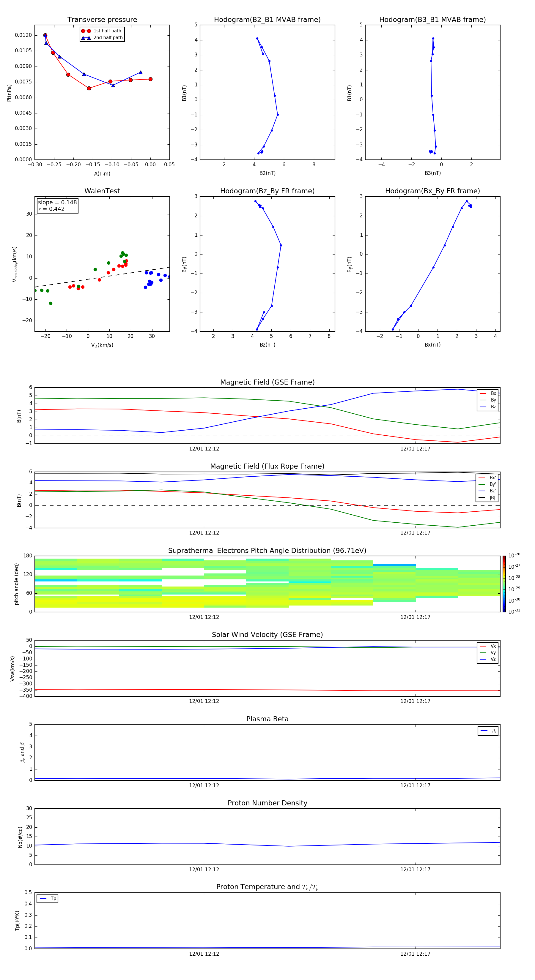The image size is (535, 980).
Task: Click the "Transverse pressure" plot title
Action: pos(102,20)
